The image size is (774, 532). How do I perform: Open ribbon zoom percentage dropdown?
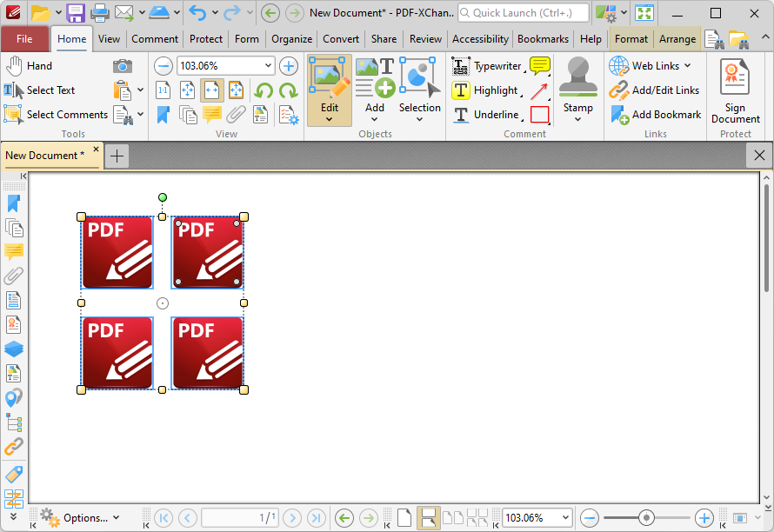pos(268,66)
